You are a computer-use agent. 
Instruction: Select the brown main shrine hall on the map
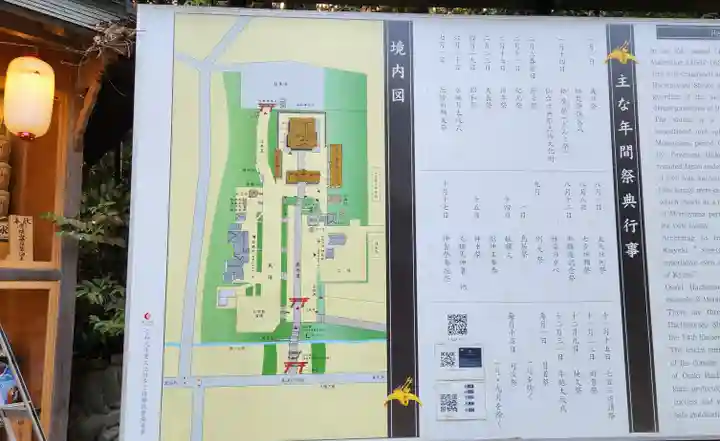pyautogui.click(x=301, y=133)
